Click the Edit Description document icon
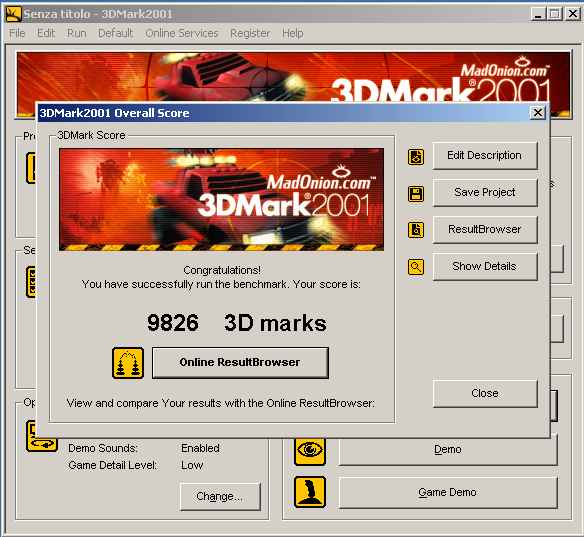This screenshot has height=537, width=584. click(x=416, y=156)
